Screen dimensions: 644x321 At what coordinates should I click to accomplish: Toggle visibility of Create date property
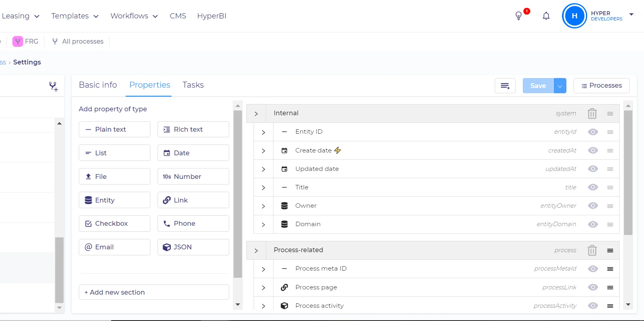(x=593, y=150)
